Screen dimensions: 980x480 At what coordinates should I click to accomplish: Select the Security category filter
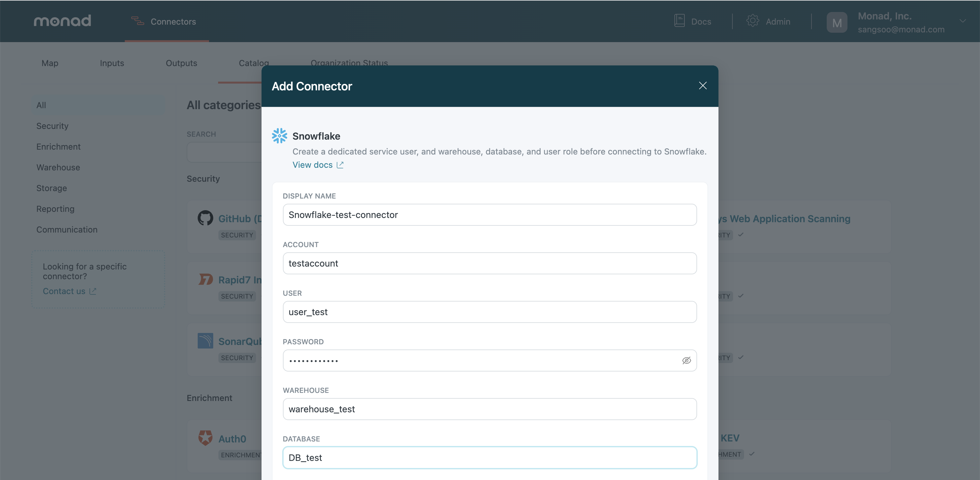[x=52, y=126]
